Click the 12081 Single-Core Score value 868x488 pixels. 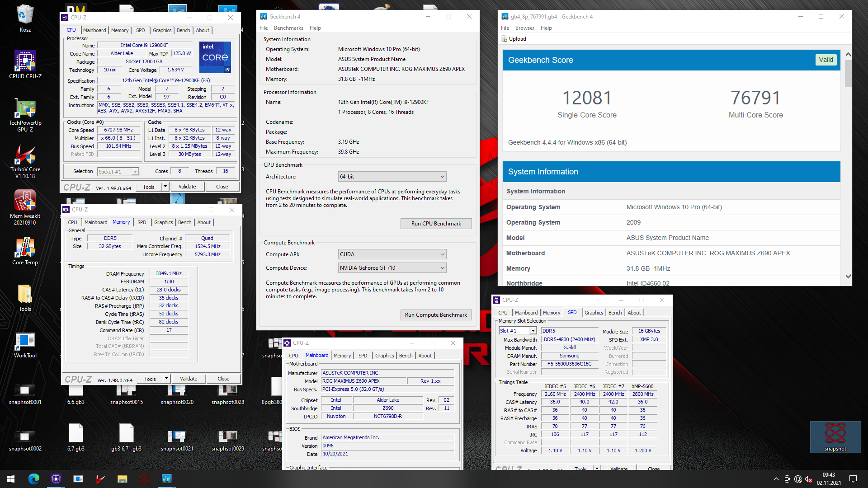click(587, 98)
